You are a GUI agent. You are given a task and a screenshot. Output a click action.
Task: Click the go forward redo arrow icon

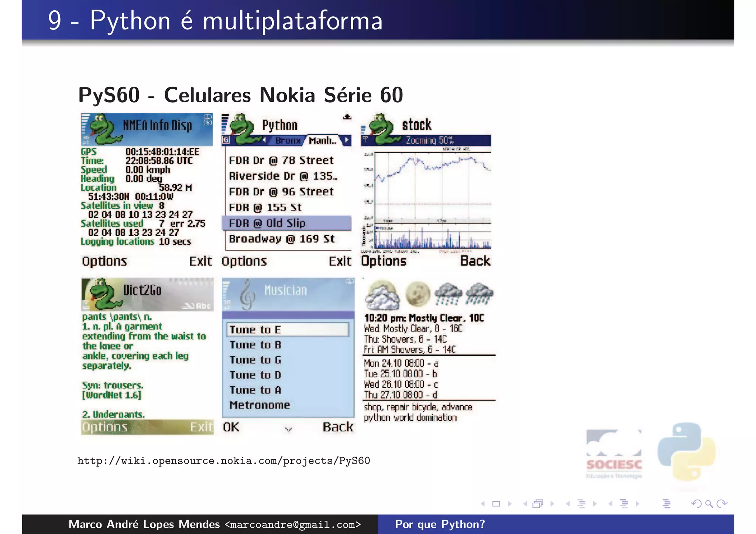722,504
